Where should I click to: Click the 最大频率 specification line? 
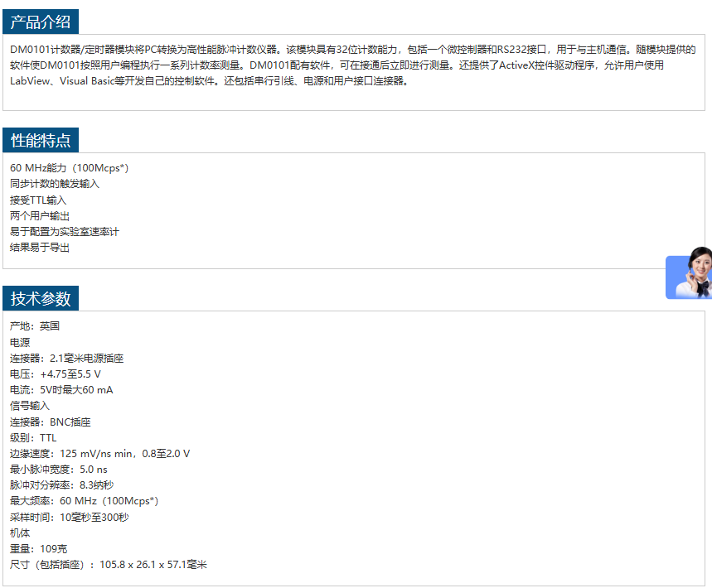(84, 501)
